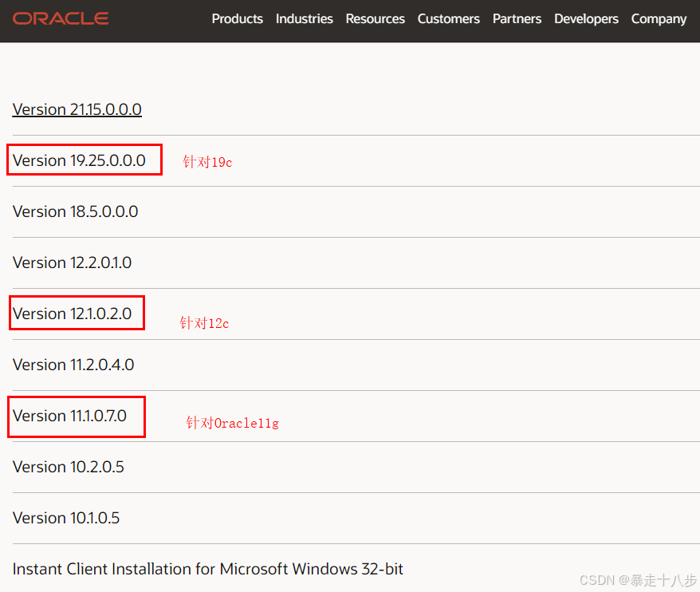The height and width of the screenshot is (592, 700).
Task: Open the Partners menu
Action: [517, 19]
